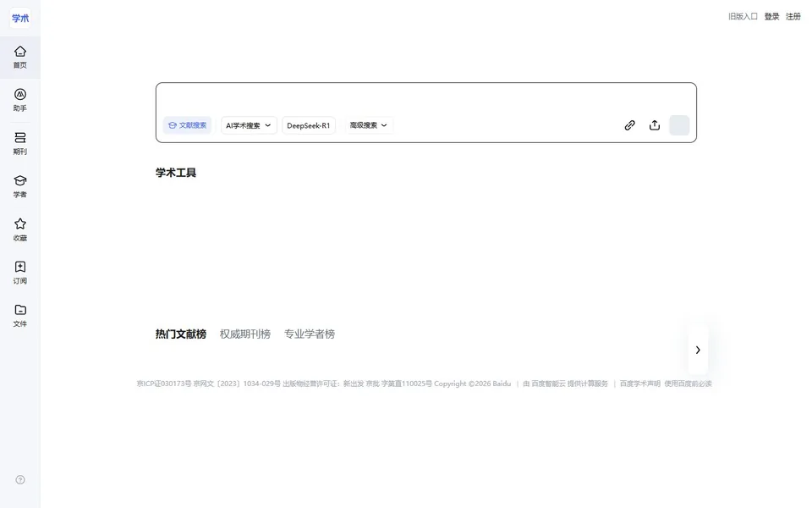Screen dimensions: 812x508
Task: Open the 百度智能云 footer link
Action: pos(548,384)
